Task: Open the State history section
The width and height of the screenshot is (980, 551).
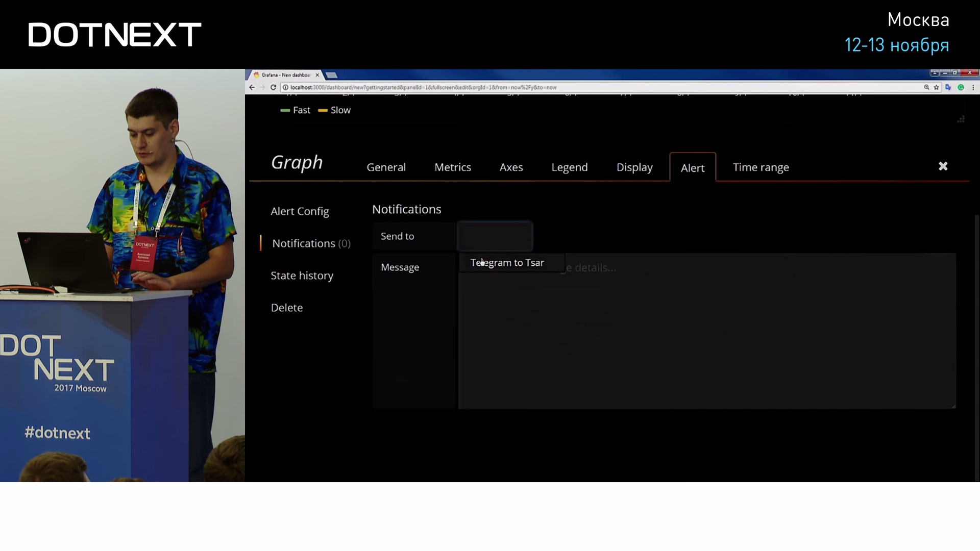Action: pos(302,275)
